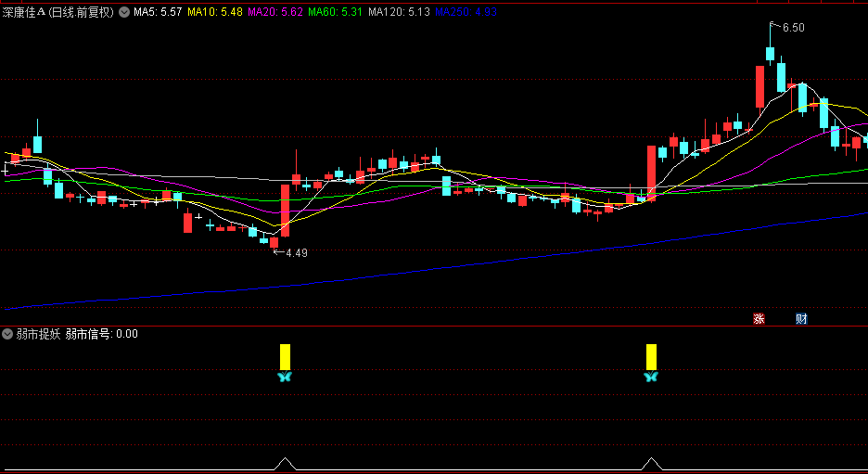868x474 pixels.
Task: Open the 弱市捉妖 indicator dropdown arrow
Action: click(7, 334)
